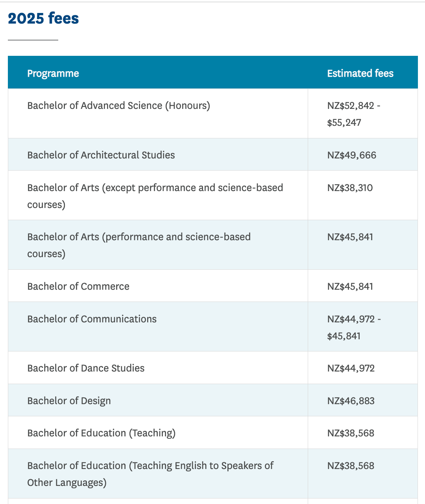The image size is (425, 504).
Task: Click Bachelor of Architectural Studies text
Action: pos(101,155)
